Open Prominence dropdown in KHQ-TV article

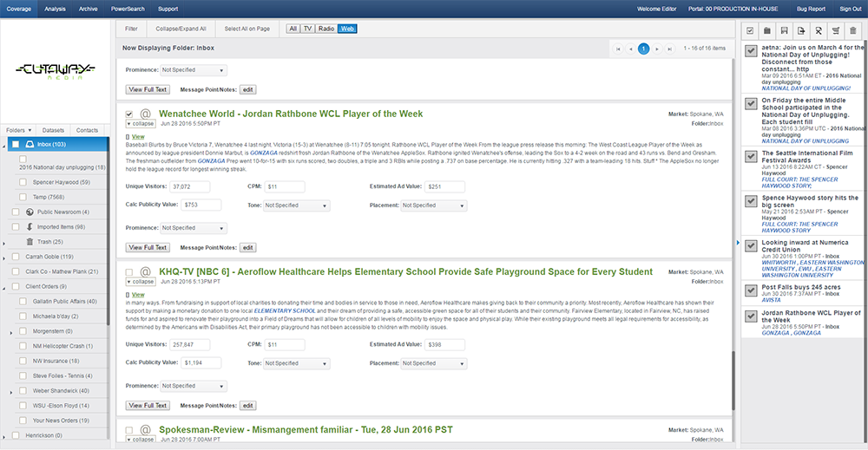[194, 387]
